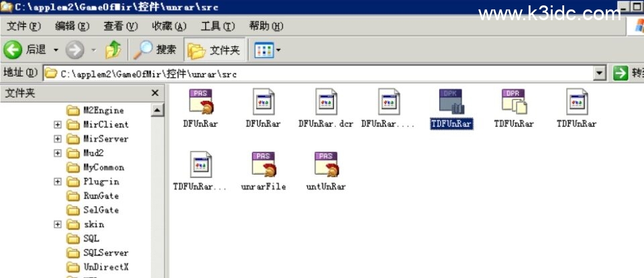Select the skin folder in the tree
The height and width of the screenshot is (278, 644).
click(x=85, y=224)
